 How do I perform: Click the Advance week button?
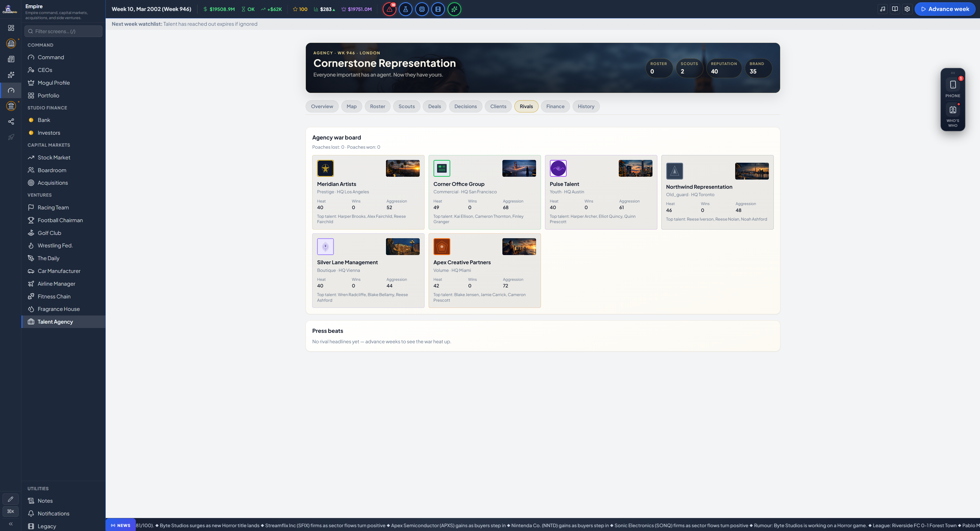(x=945, y=9)
